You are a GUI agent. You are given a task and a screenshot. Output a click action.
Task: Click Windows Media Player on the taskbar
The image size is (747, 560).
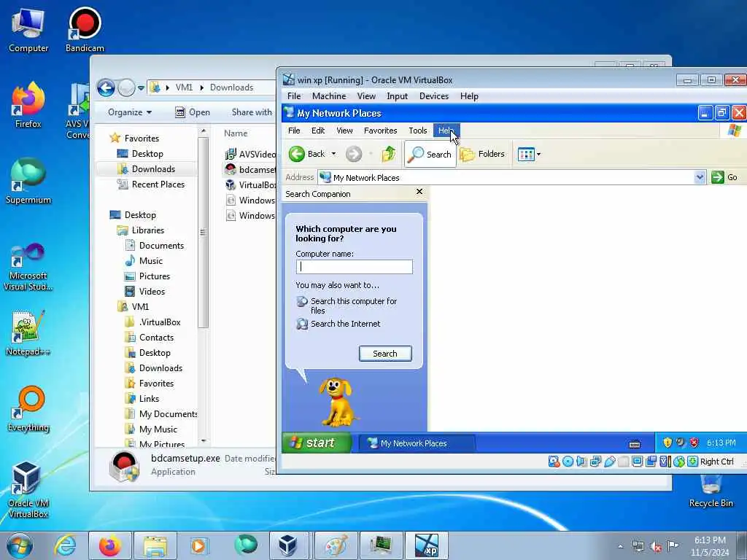[199, 545]
